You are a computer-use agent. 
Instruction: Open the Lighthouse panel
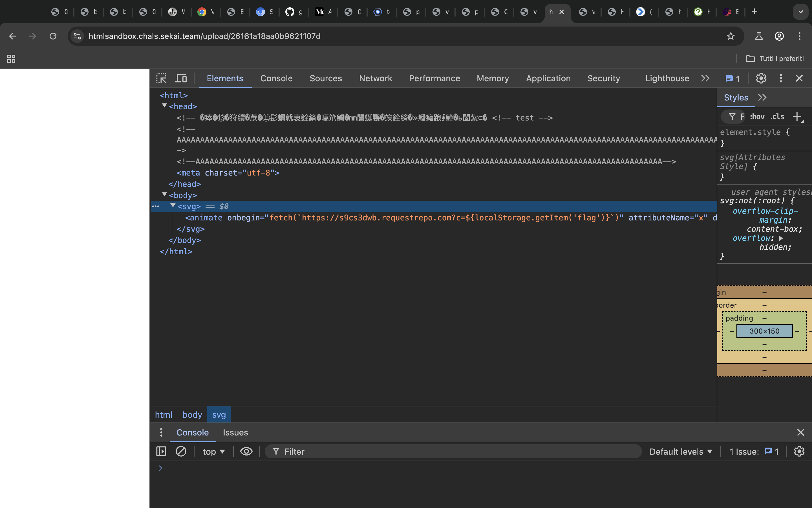coord(667,78)
